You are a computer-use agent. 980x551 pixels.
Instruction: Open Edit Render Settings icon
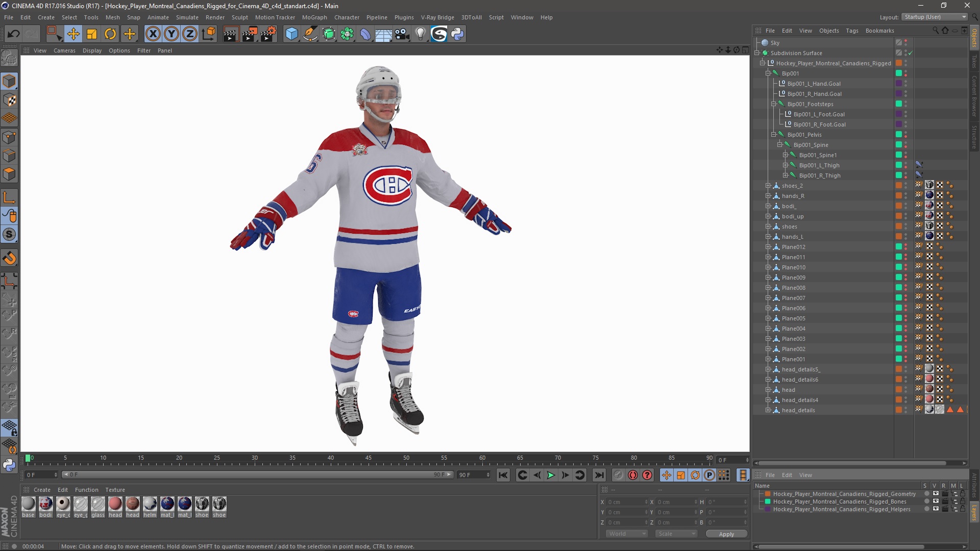click(268, 34)
